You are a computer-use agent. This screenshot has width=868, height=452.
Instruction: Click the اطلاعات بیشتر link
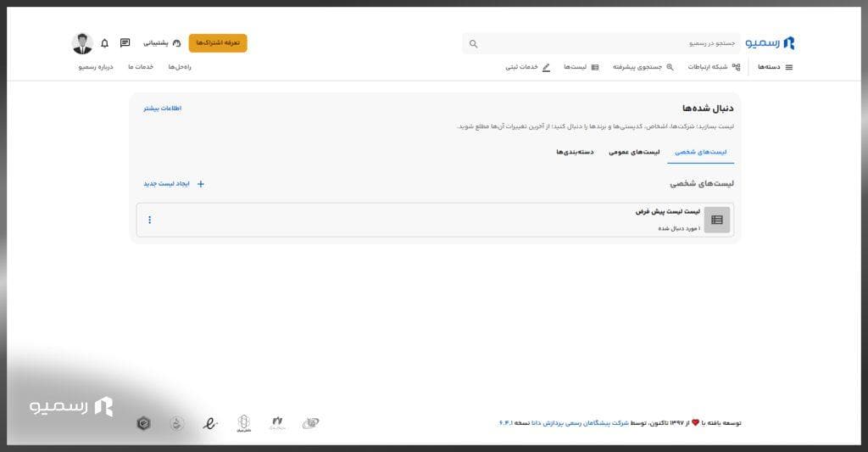tap(163, 109)
